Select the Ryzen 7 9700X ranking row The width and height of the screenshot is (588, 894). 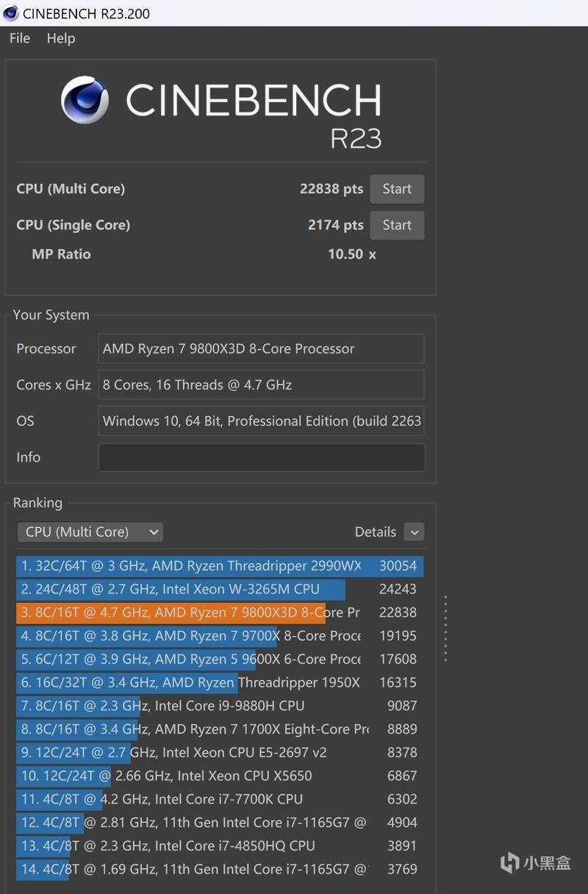click(219, 636)
